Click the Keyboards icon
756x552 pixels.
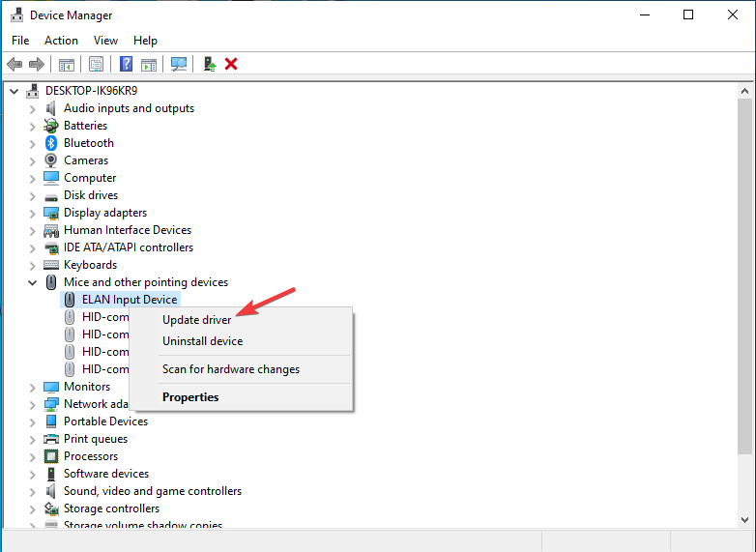pos(51,265)
